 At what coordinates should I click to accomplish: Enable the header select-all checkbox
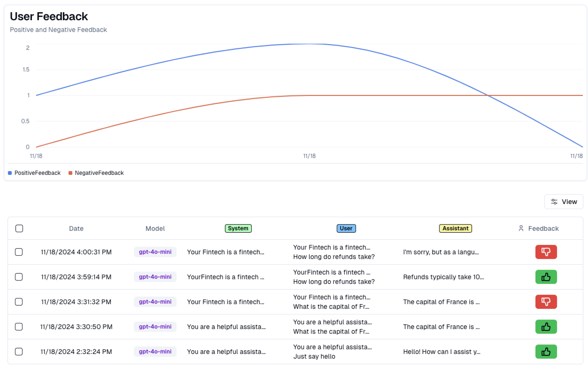[19, 228]
